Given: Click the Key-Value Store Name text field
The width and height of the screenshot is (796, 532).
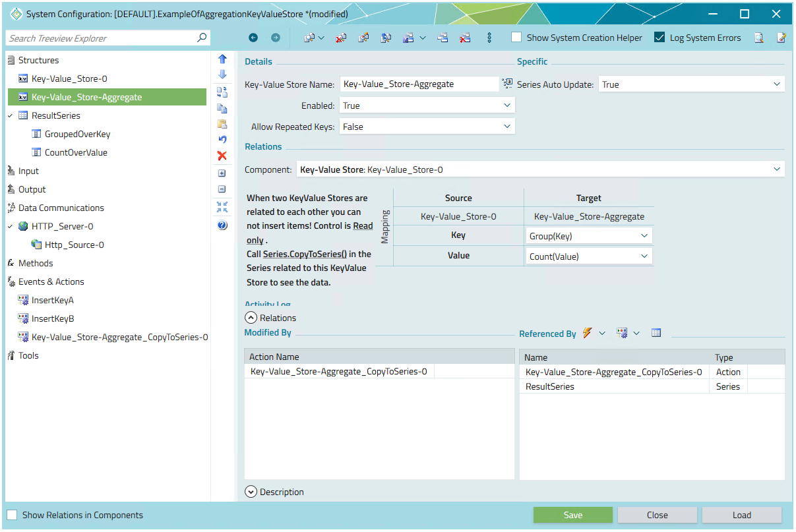Looking at the screenshot, I should click(419, 84).
